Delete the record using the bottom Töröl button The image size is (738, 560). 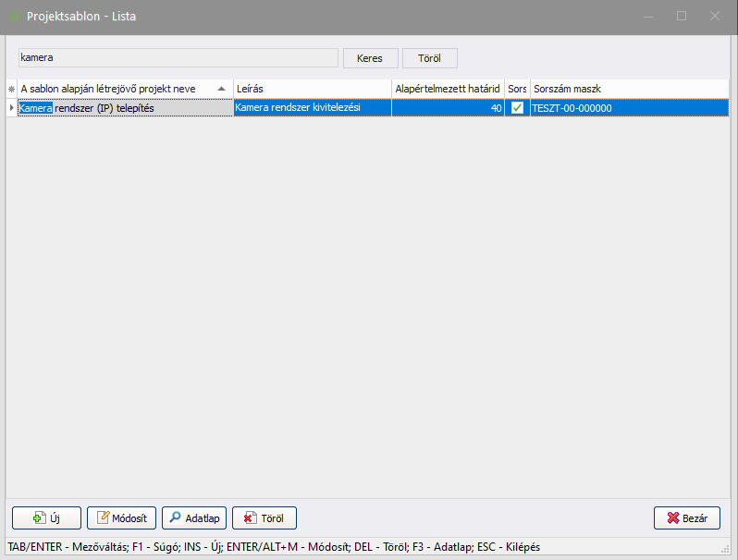tap(264, 518)
